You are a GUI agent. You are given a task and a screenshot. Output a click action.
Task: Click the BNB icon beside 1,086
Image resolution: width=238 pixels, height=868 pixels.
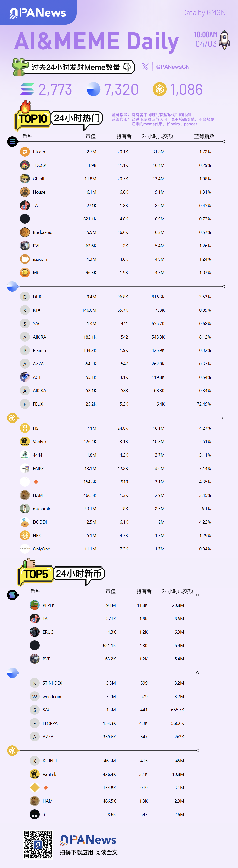tap(159, 89)
